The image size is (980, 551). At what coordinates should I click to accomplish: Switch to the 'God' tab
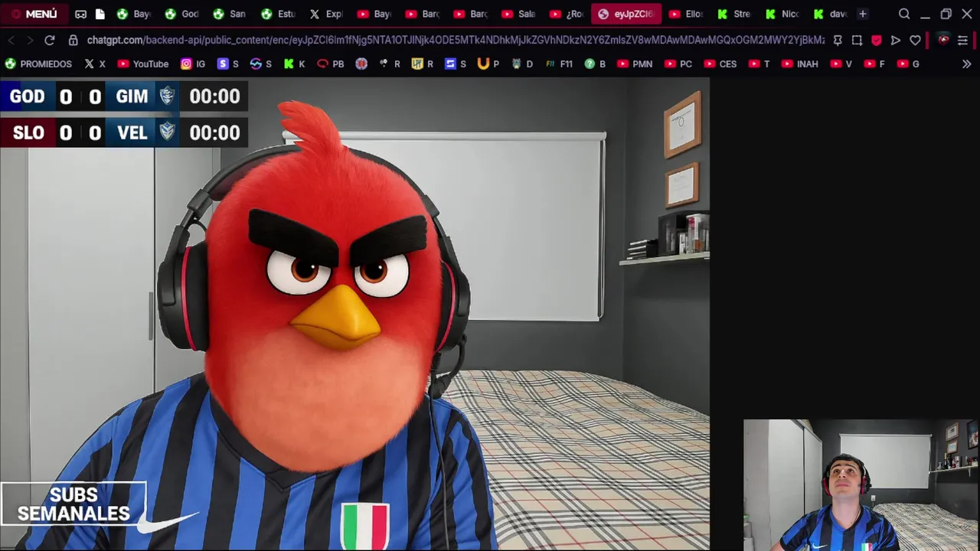point(182,14)
